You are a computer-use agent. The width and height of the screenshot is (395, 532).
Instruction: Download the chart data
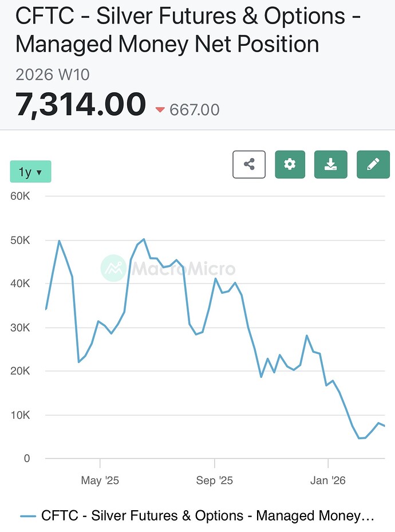point(331,164)
